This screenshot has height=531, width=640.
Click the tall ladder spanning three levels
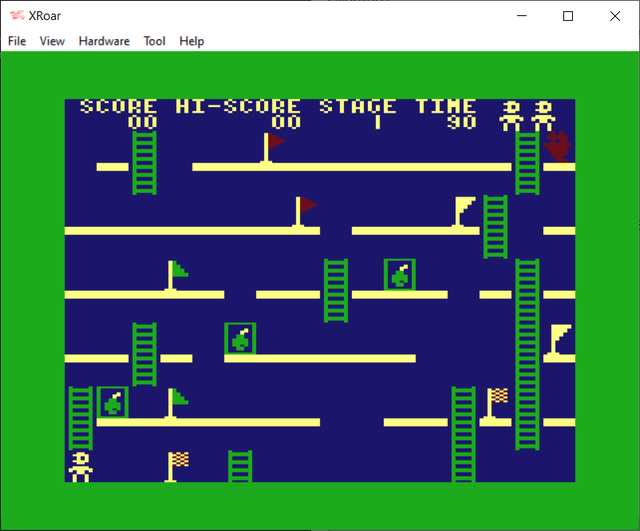[527, 354]
